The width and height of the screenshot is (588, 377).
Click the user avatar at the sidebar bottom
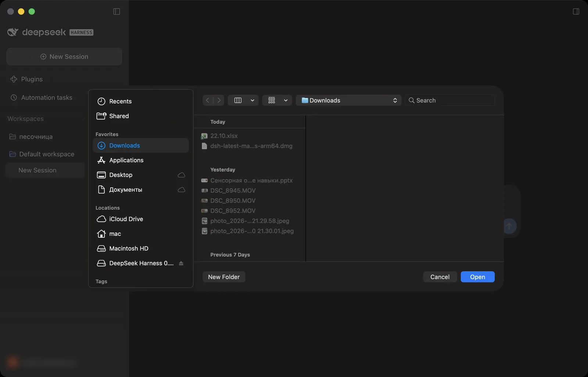(13, 363)
